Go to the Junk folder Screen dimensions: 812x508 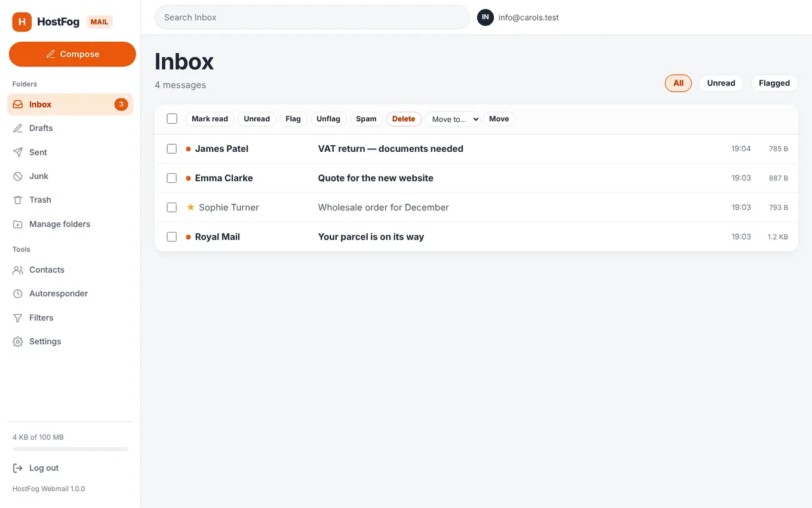pos(70,176)
